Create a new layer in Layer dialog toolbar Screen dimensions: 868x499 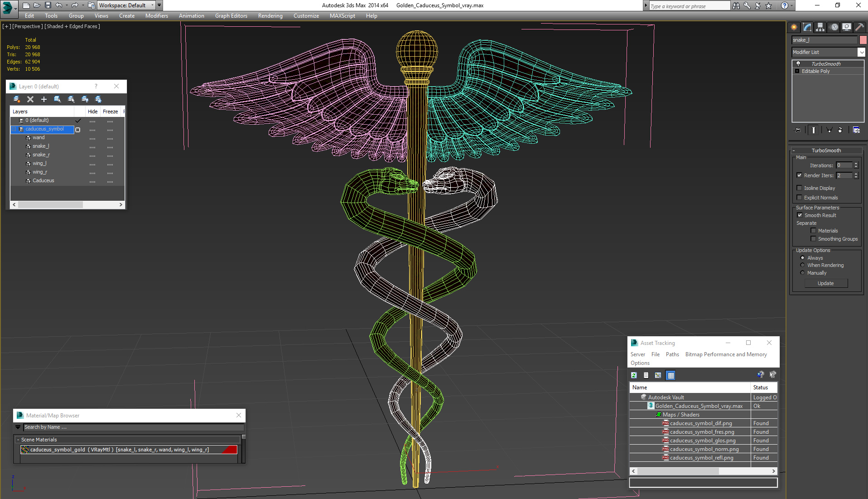click(x=17, y=99)
